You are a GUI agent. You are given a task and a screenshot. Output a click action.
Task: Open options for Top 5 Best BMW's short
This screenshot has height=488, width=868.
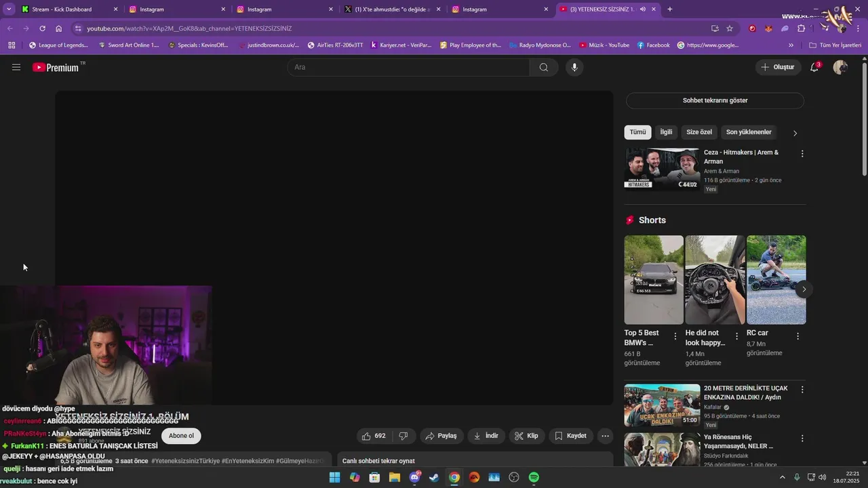pyautogui.click(x=675, y=336)
